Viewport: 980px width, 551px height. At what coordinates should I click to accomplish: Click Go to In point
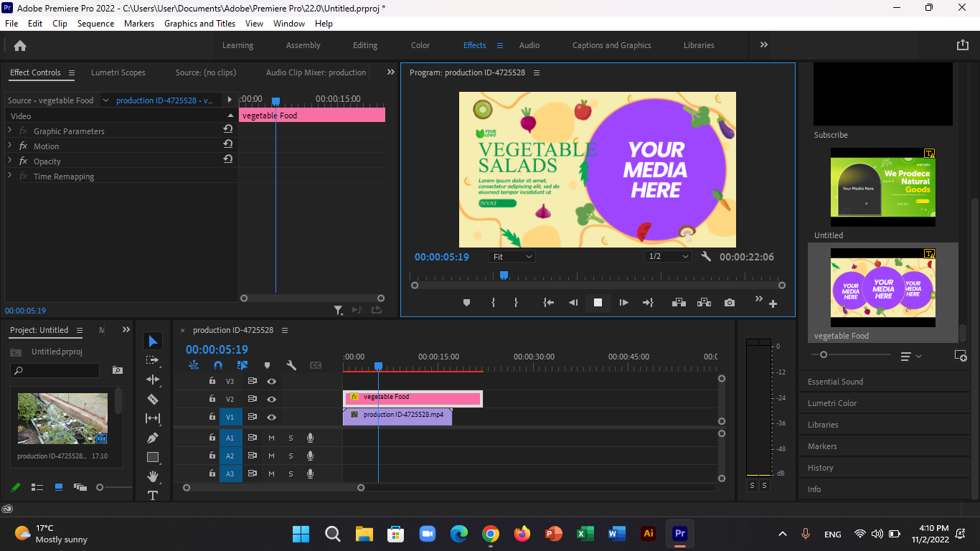tap(549, 303)
